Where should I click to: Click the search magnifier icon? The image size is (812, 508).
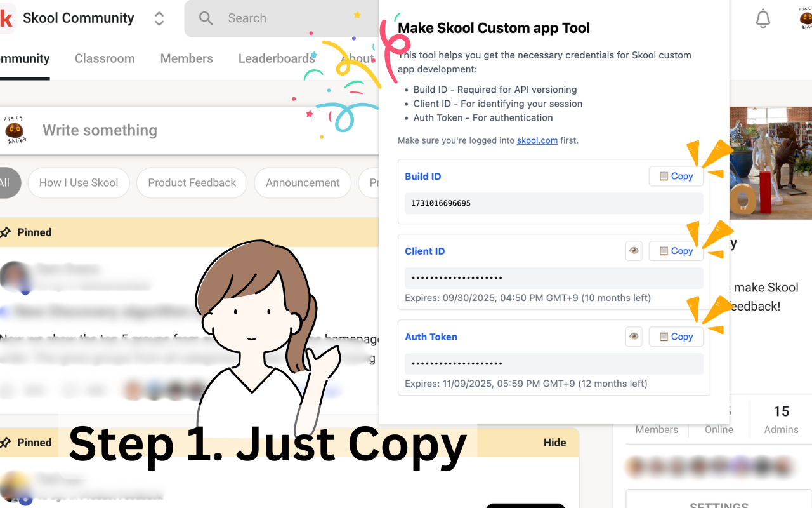[x=206, y=18]
